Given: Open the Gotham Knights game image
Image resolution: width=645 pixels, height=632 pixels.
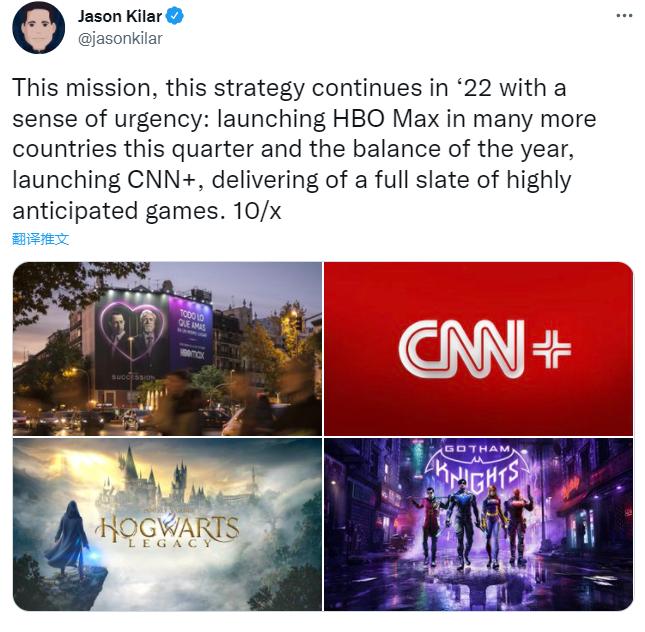Looking at the screenshot, I should click(x=478, y=524).
